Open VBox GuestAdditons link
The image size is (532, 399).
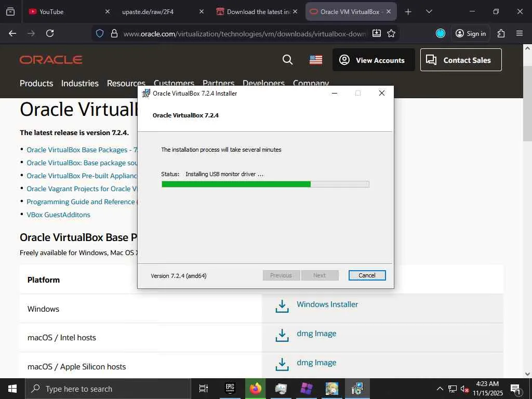click(x=58, y=215)
